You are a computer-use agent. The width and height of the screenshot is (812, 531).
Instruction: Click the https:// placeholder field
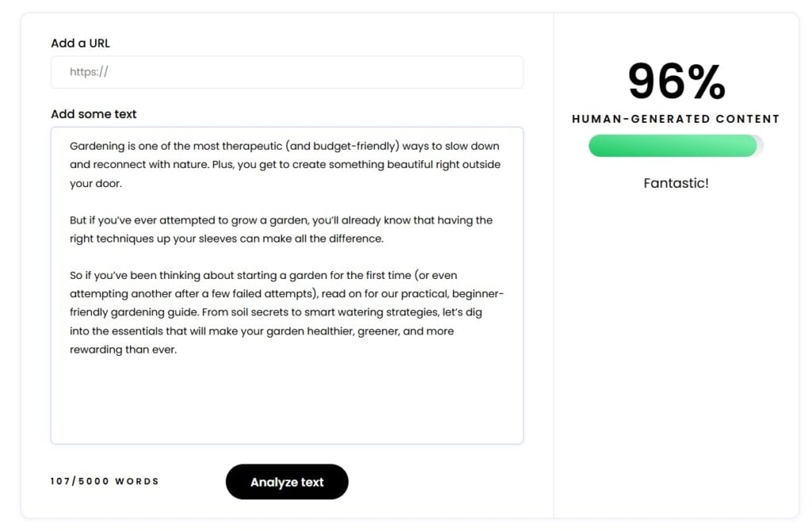coord(87,72)
